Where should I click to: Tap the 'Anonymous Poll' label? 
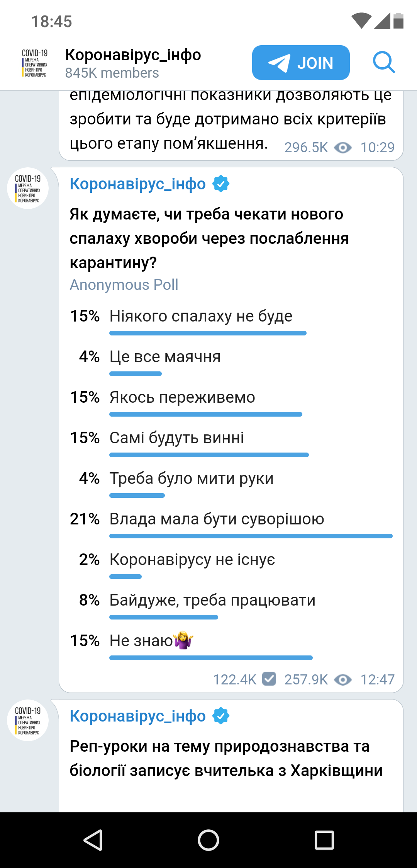(124, 285)
